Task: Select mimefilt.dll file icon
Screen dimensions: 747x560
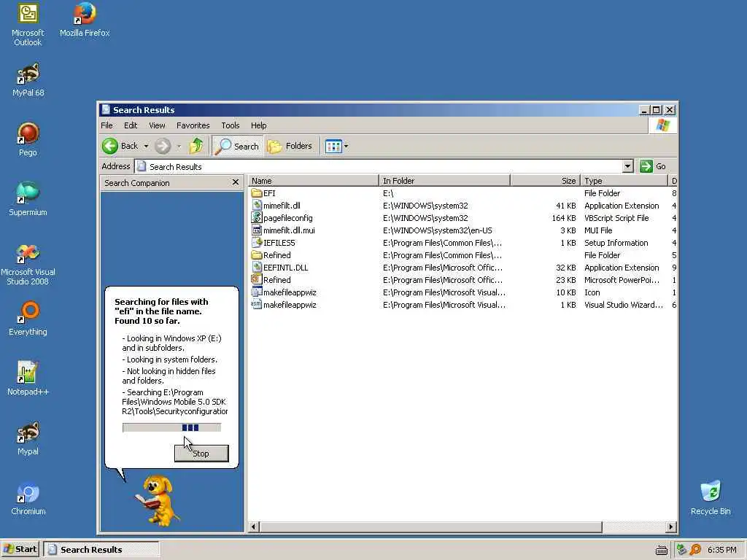Action: [x=257, y=205]
